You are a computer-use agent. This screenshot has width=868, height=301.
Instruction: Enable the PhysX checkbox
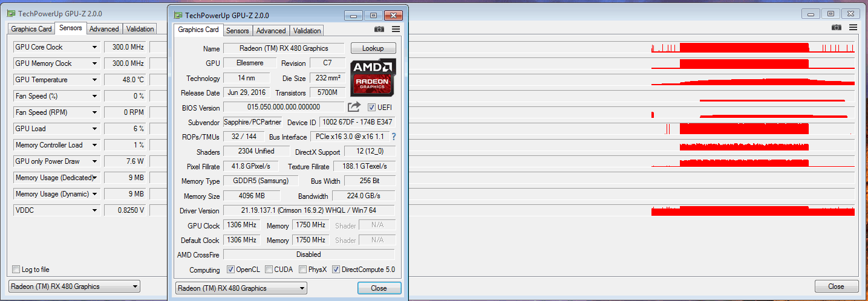click(x=302, y=270)
